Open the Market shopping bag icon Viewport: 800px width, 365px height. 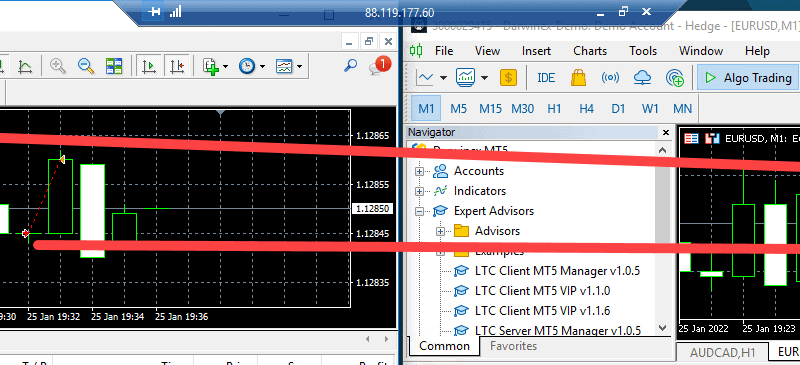click(579, 78)
